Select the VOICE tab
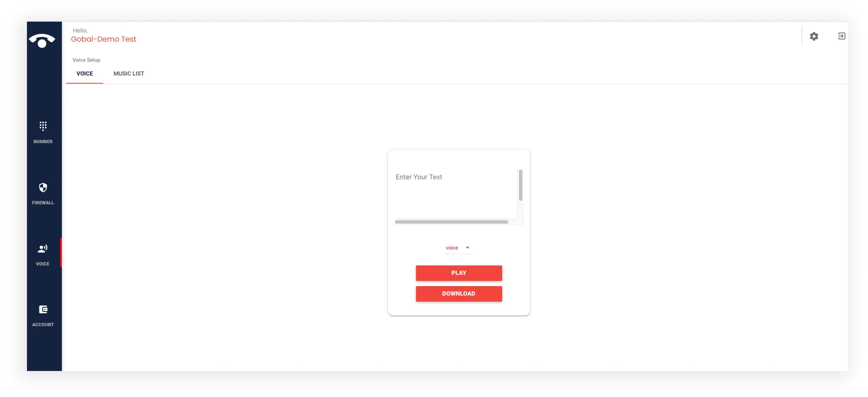Screen dimensions: 868x397 coord(85,73)
